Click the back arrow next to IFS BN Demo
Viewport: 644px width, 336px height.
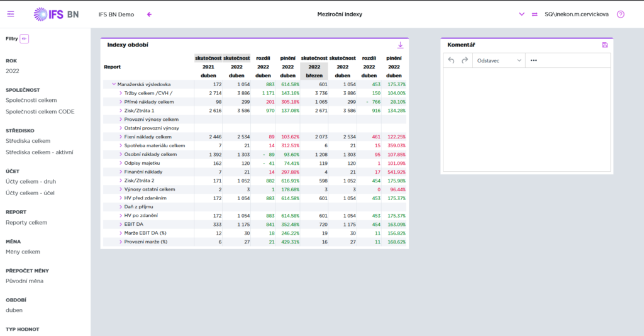(149, 14)
